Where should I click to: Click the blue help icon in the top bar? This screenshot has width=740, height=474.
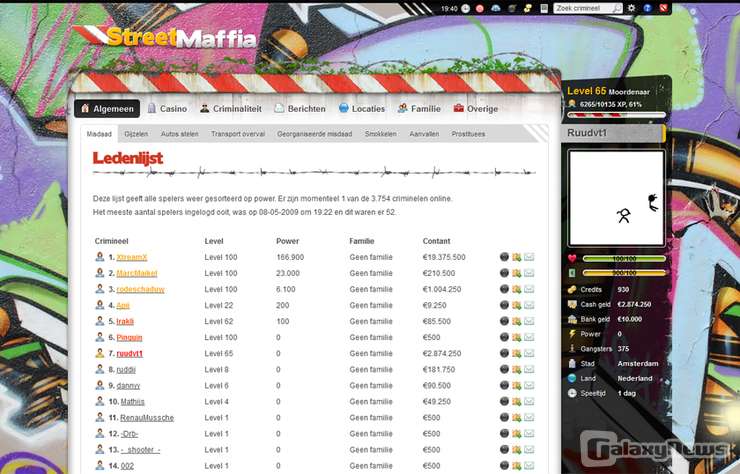648,8
